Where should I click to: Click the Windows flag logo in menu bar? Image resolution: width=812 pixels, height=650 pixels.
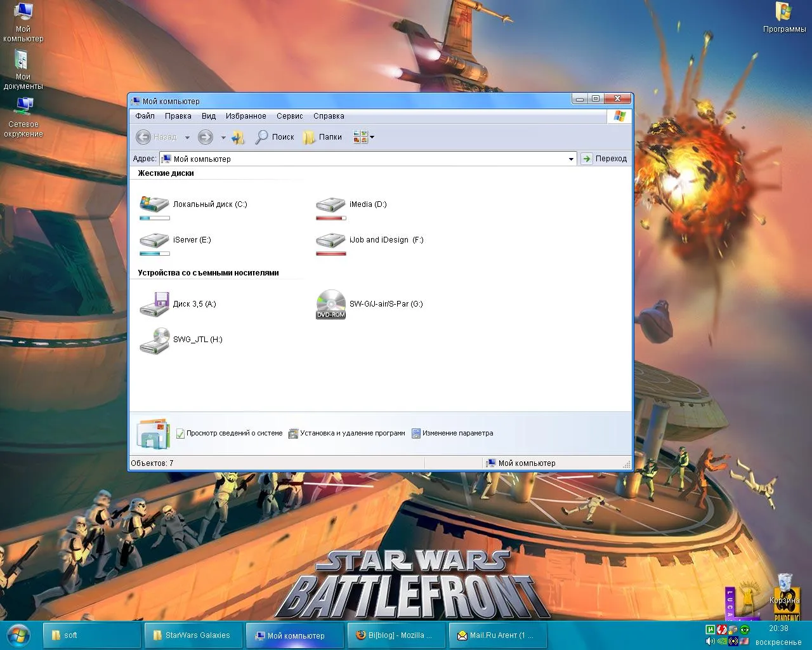pos(620,116)
